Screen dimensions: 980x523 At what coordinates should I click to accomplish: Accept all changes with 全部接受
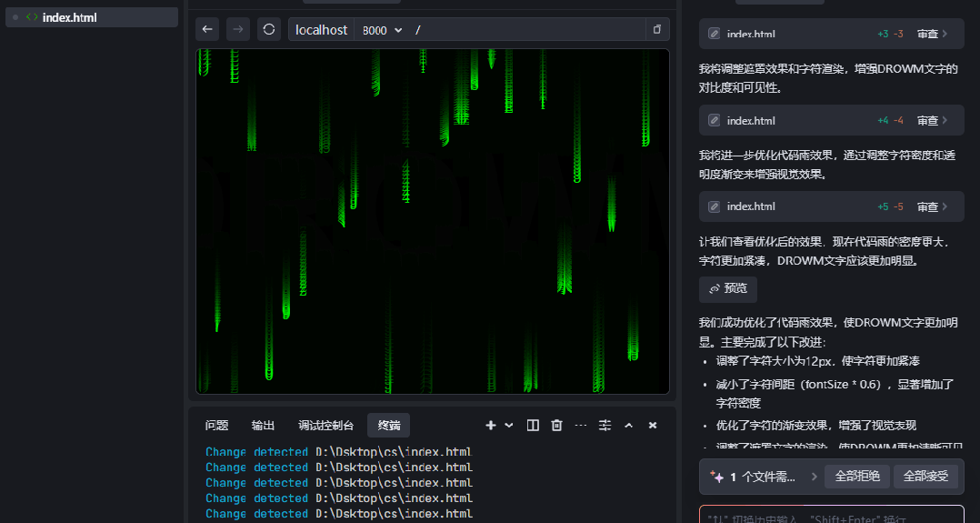point(925,477)
